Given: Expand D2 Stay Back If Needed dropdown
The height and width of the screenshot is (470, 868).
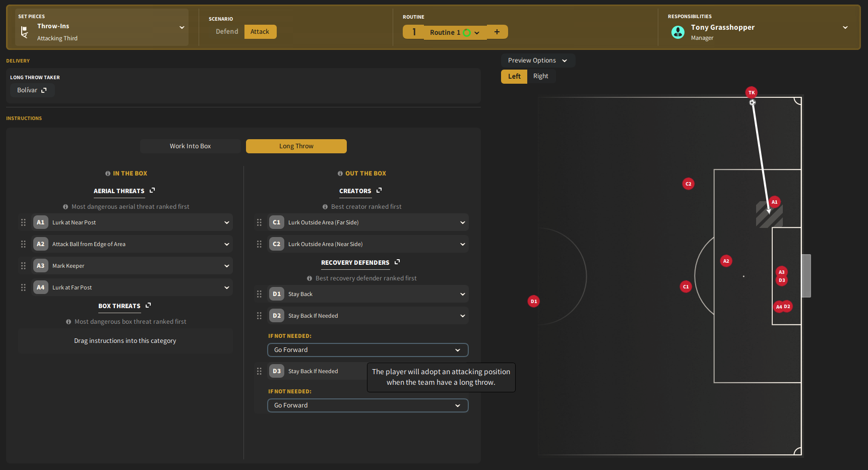Looking at the screenshot, I should click(368, 316).
